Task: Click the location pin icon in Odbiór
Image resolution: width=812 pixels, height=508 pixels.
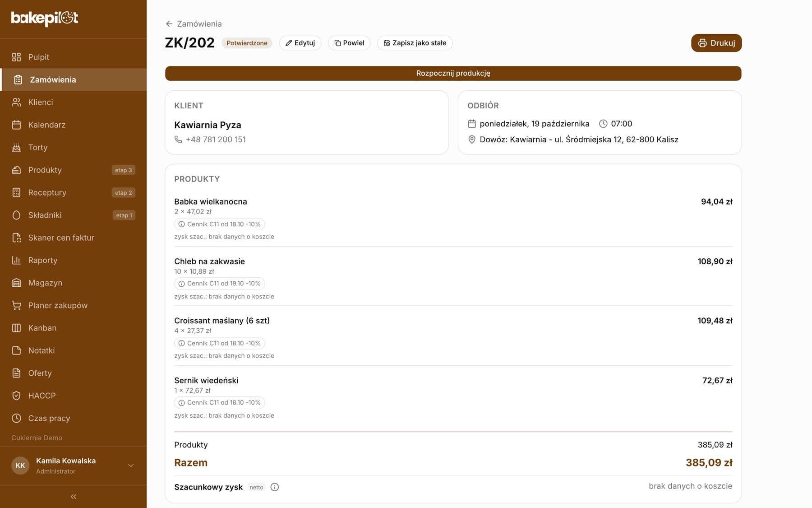Action: (472, 140)
